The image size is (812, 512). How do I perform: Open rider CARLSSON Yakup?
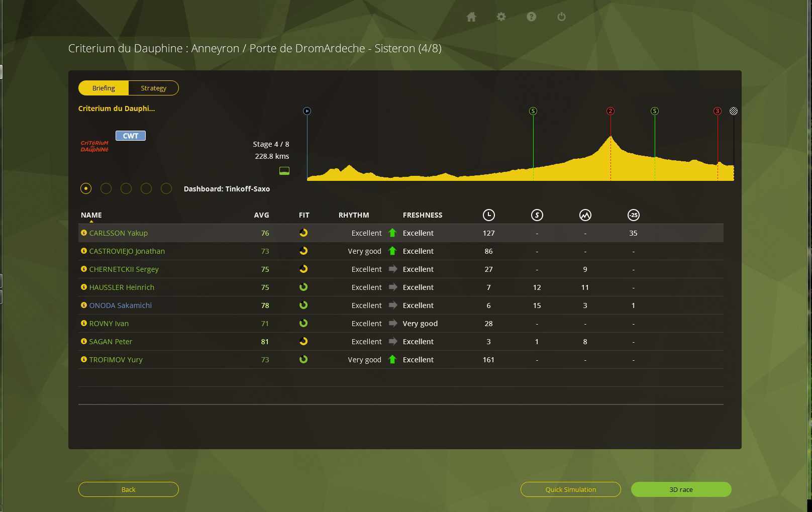(x=118, y=233)
